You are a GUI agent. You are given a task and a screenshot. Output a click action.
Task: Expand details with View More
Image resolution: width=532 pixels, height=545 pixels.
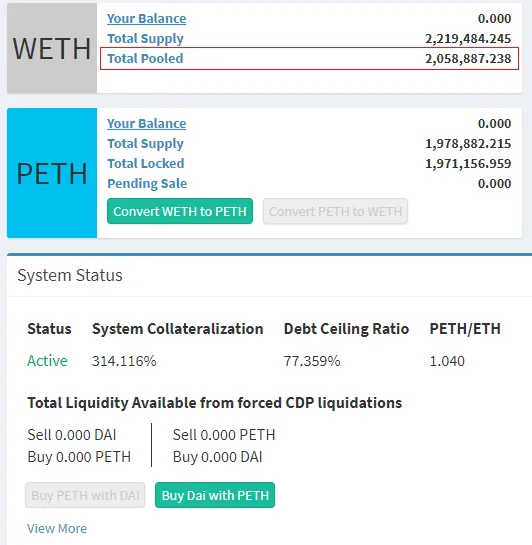pos(57,528)
